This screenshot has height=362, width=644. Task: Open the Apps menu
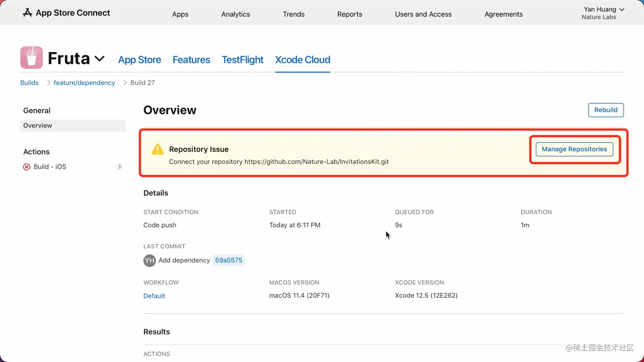pyautogui.click(x=180, y=14)
